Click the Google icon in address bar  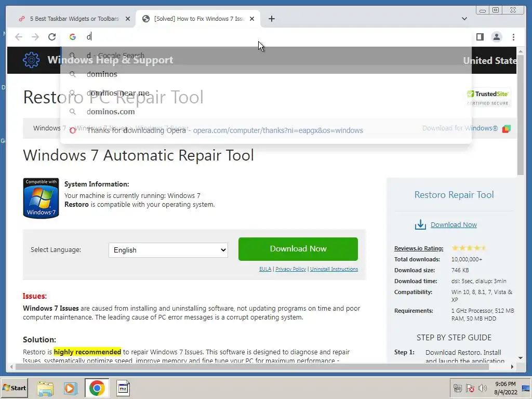73,37
